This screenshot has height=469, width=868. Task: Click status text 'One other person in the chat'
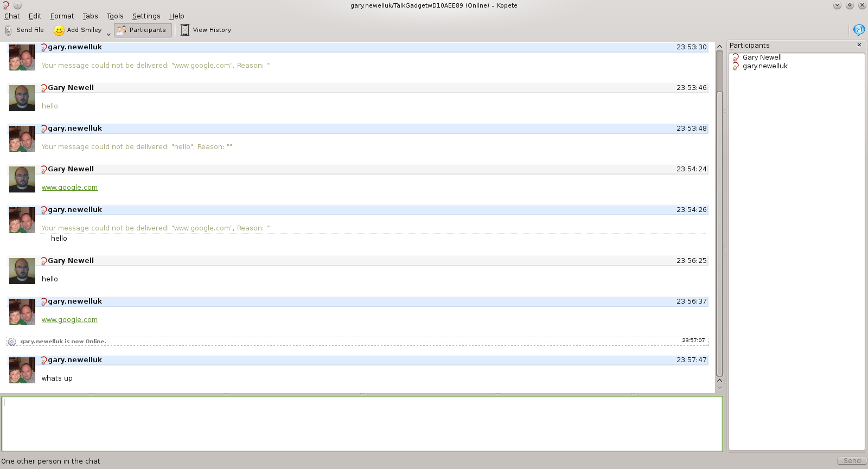click(x=50, y=461)
